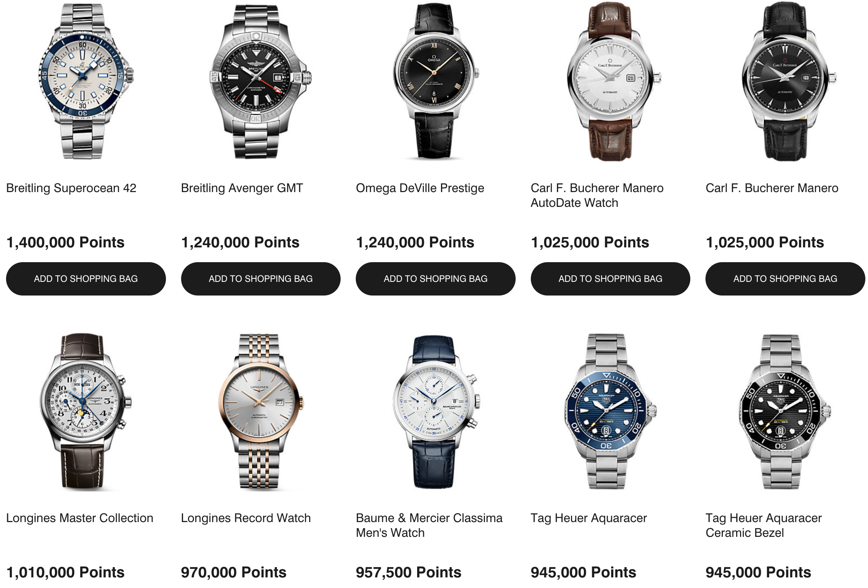Open the Breitling Superocean 42 watch image
Viewport: 868px width, 588px height.
(86, 81)
